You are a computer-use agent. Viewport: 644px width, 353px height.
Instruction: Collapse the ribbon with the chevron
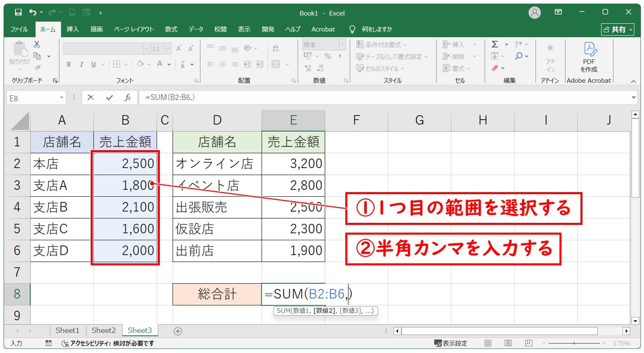[x=633, y=81]
